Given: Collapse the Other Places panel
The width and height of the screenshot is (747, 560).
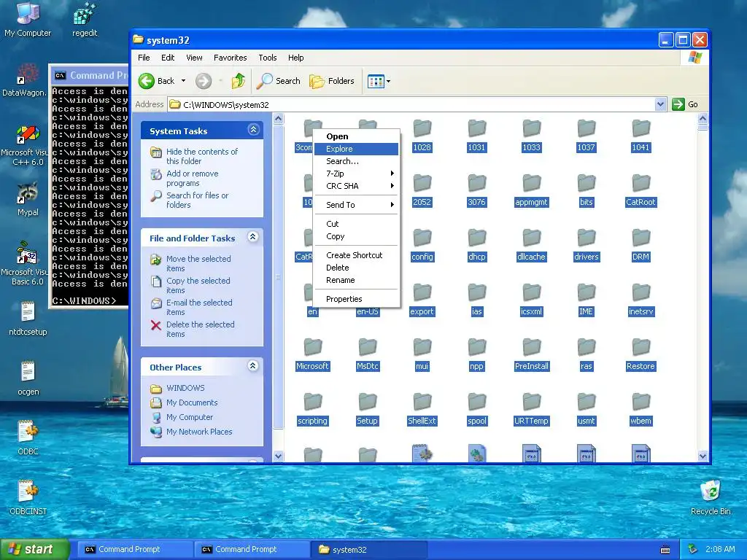Looking at the screenshot, I should click(x=253, y=366).
